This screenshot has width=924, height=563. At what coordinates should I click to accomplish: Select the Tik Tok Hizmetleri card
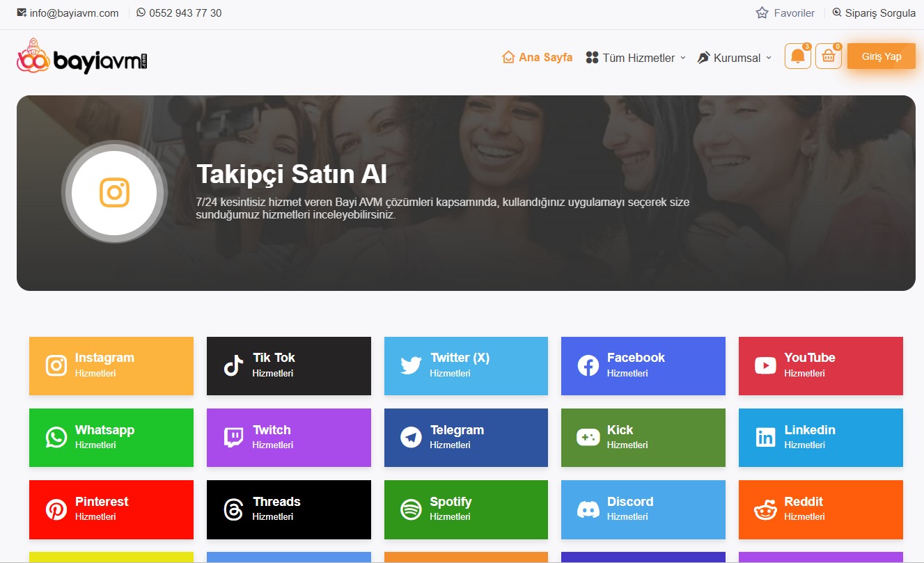point(288,365)
